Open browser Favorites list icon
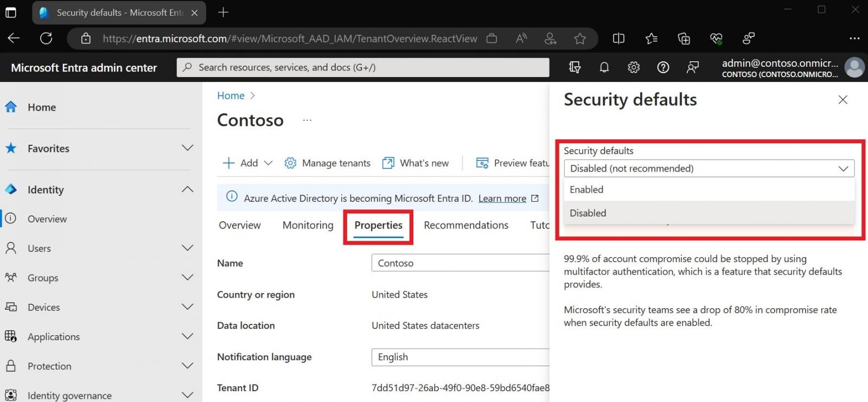Viewport: 868px width, 402px height. click(652, 39)
